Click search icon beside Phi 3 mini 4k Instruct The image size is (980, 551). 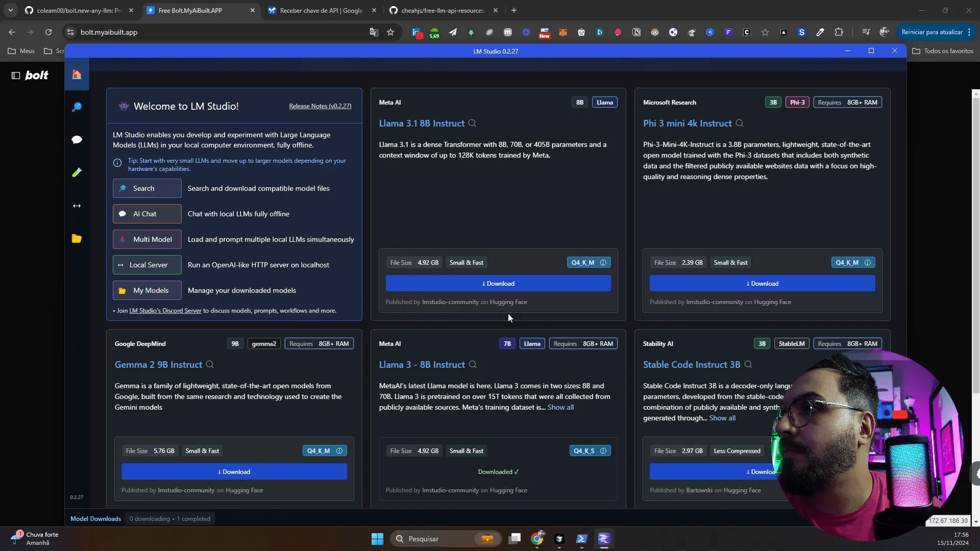(740, 123)
